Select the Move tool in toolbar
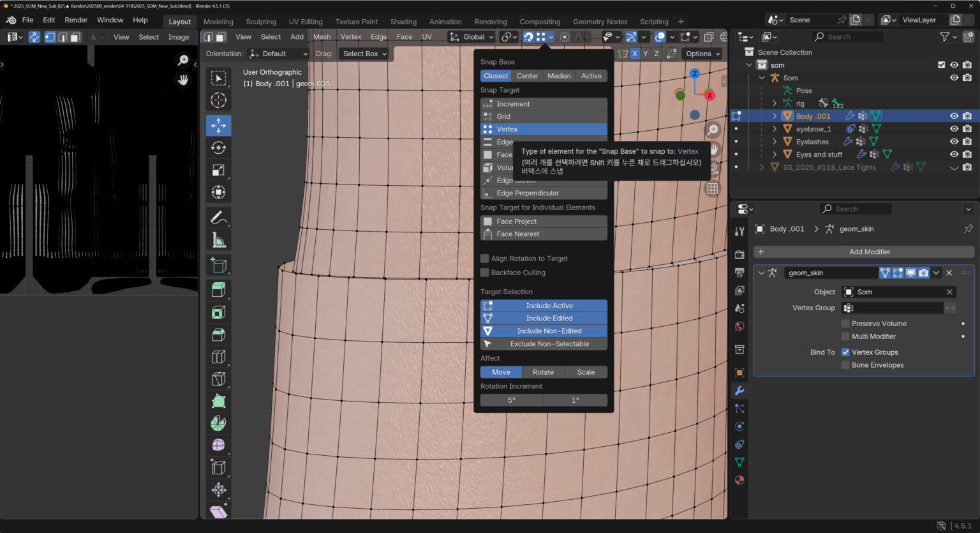 click(218, 126)
